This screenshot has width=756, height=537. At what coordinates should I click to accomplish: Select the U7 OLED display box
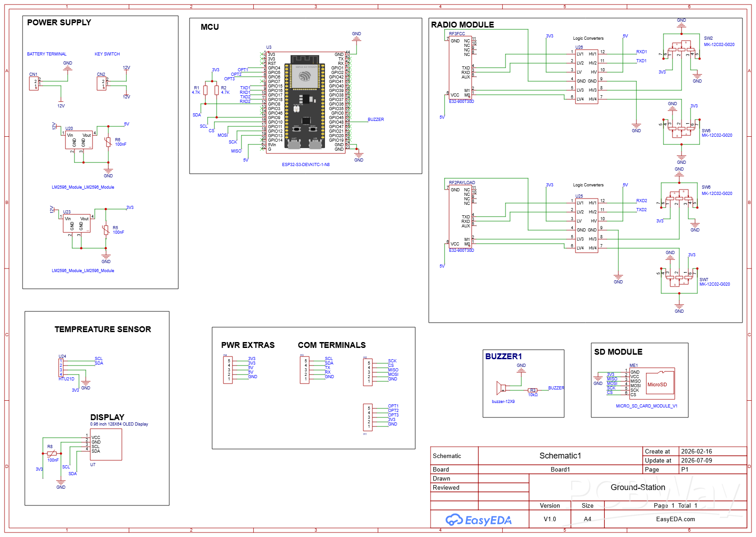tap(106, 444)
